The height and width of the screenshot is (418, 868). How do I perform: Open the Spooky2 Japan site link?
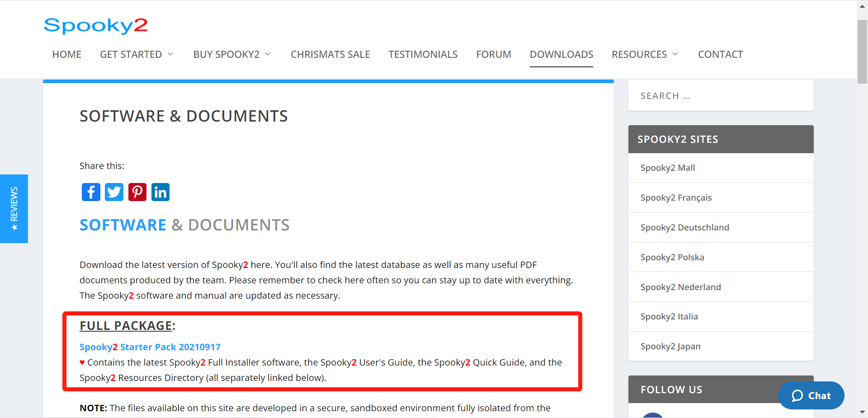point(670,346)
